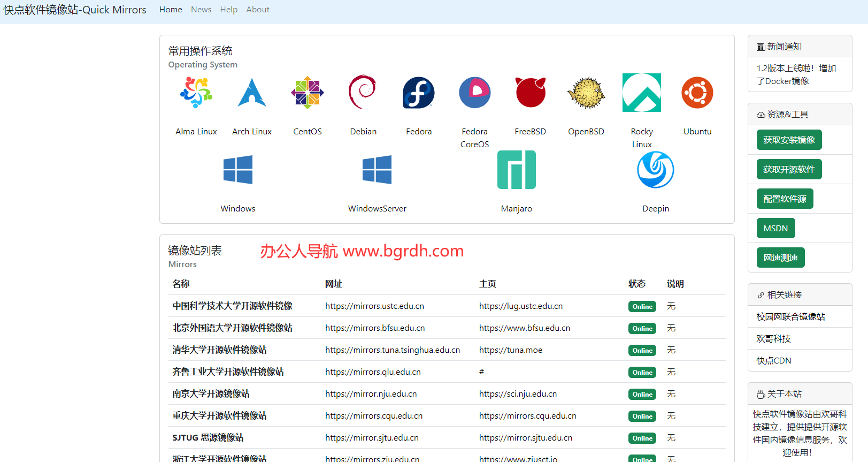Open https://mirrors.ustc.edu.cn link
The width and height of the screenshot is (868, 462).
pos(374,306)
